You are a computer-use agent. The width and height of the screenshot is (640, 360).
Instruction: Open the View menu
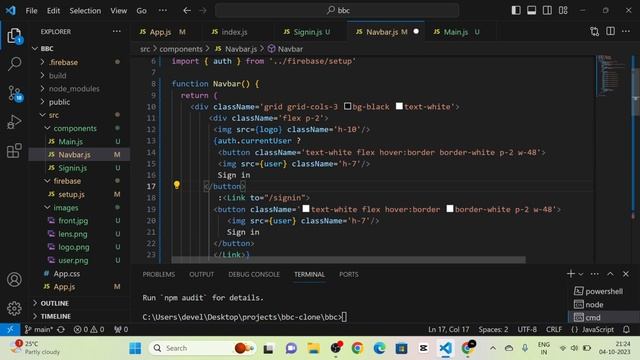(118, 11)
